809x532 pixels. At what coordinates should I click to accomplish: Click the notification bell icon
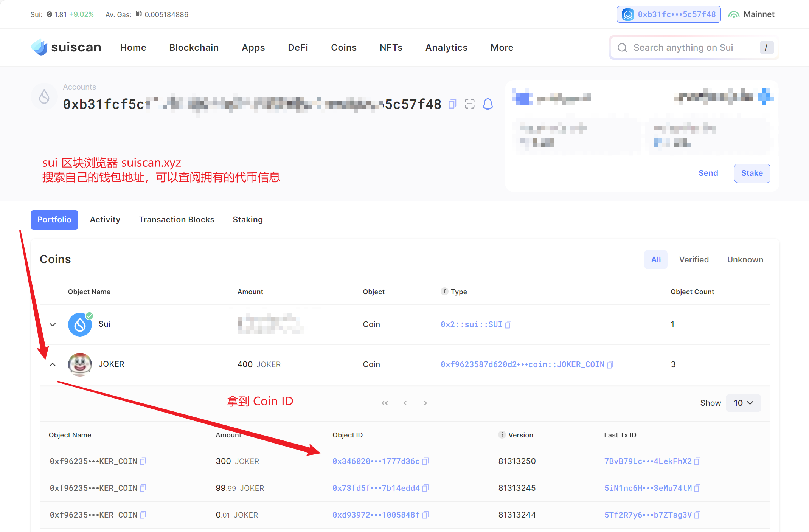pos(488,104)
